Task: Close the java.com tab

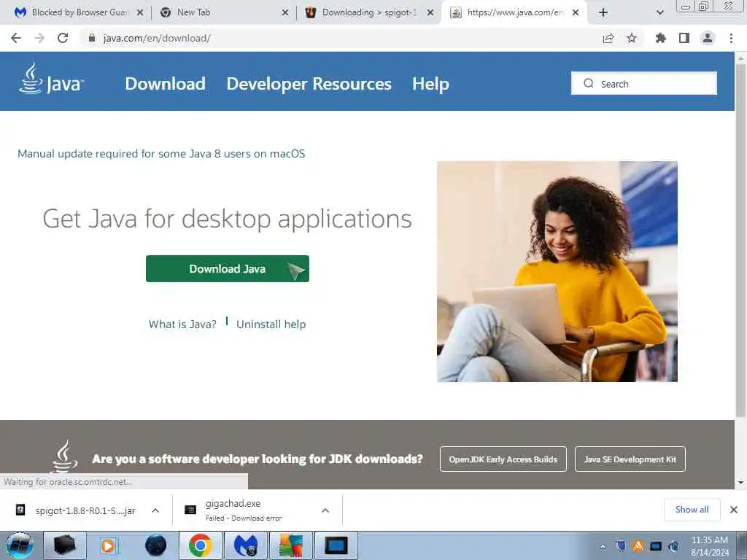Action: [x=576, y=12]
